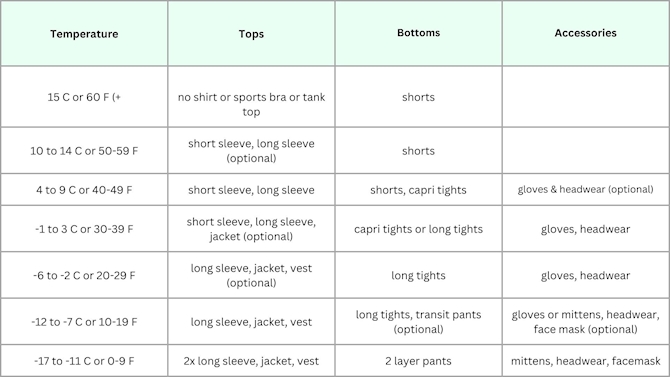670x377 pixels.
Task: Select the 2 layer pants cell
Action: coord(418,361)
